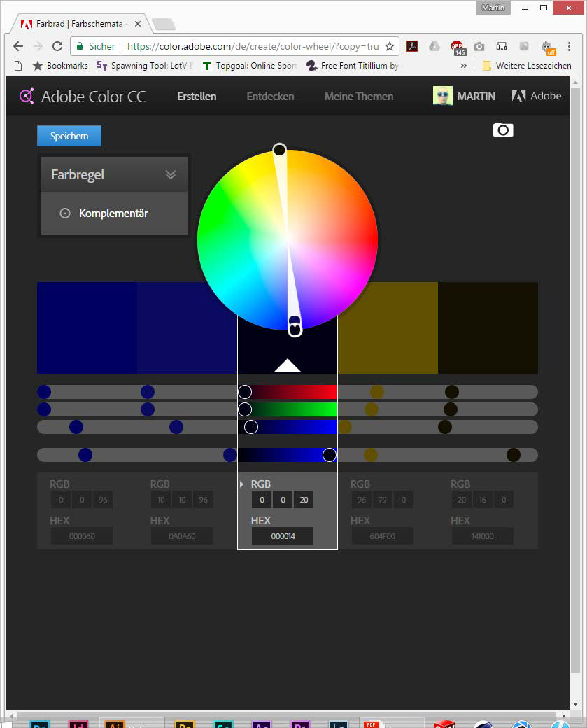Click the green lock Sicher security indicator
Image resolution: width=587 pixels, height=728 pixels.
pos(96,46)
